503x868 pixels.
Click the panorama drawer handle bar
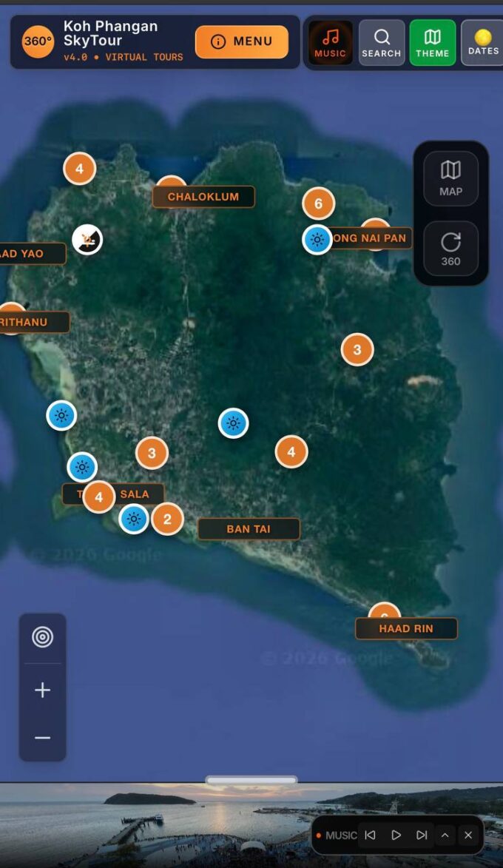pos(251,780)
